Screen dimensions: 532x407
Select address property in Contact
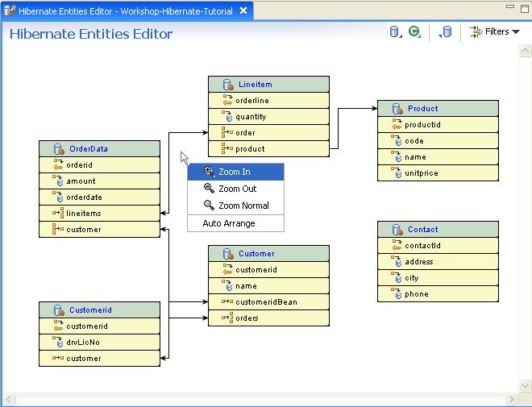click(438, 261)
